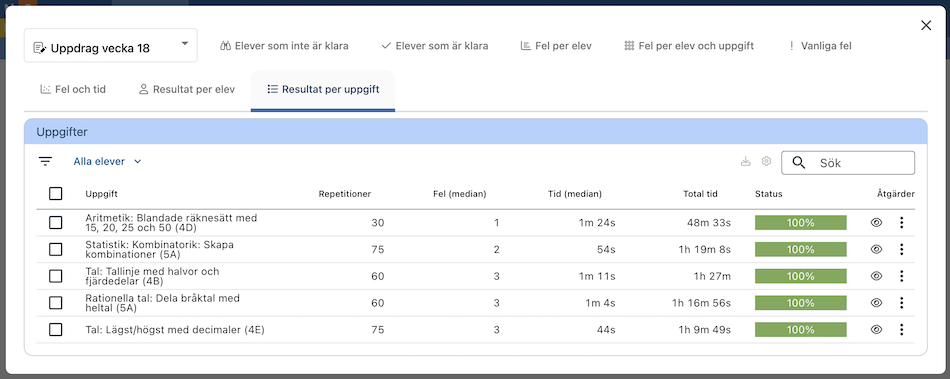Show Elever som inte är klara
950x379 pixels.
pyautogui.click(x=284, y=45)
